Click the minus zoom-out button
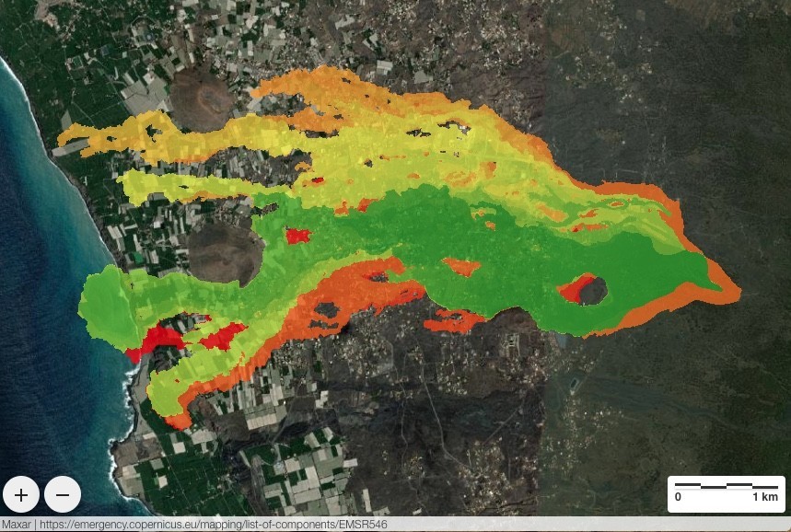Screen dimensions: 791x532 (x=63, y=495)
